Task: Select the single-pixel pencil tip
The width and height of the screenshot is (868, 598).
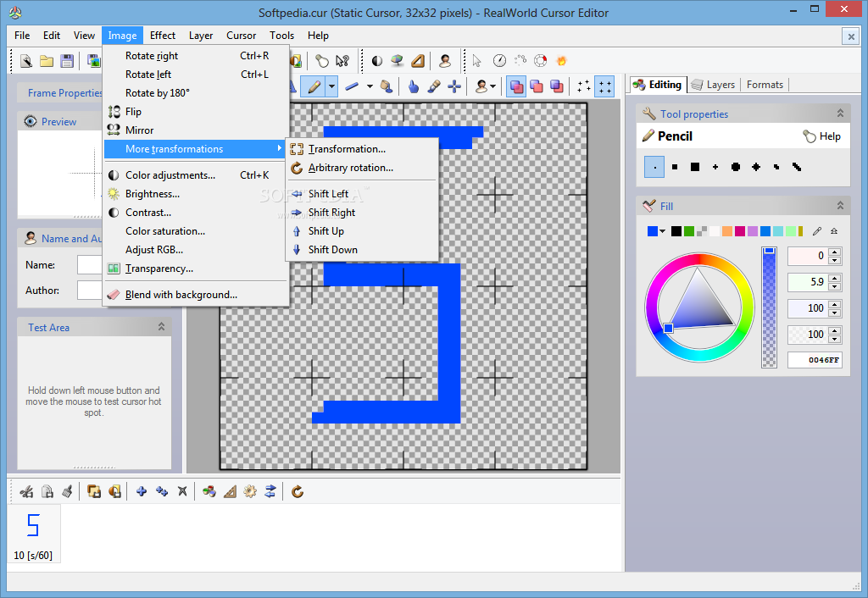Action: [x=654, y=167]
